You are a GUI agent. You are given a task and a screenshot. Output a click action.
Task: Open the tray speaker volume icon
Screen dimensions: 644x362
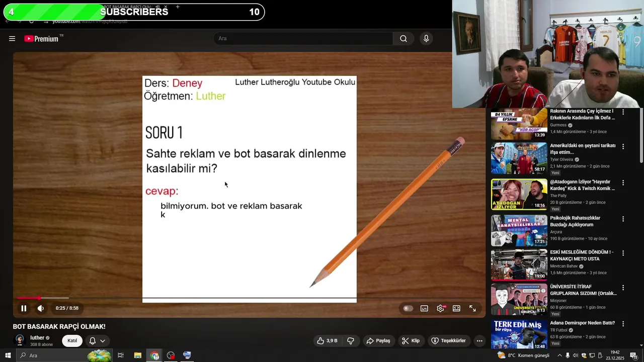(576, 355)
